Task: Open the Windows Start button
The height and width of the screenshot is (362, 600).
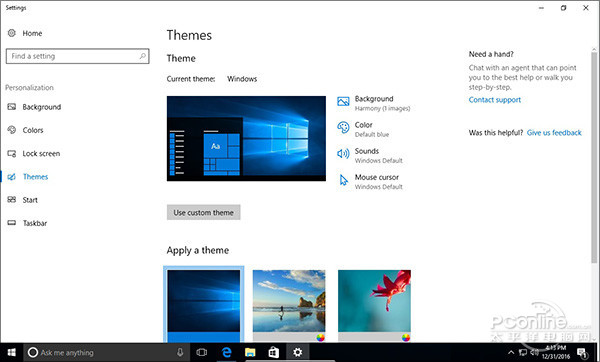Action: click(x=12, y=352)
